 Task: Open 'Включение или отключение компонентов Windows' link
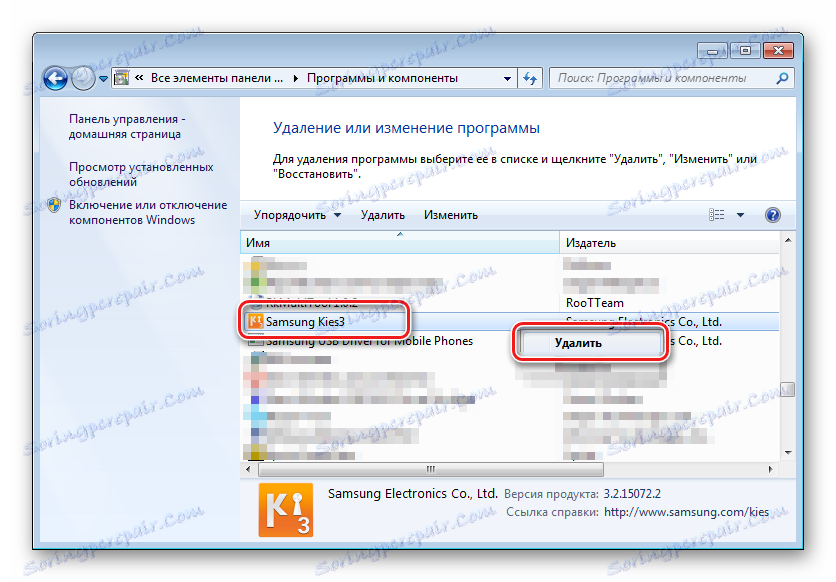click(148, 212)
